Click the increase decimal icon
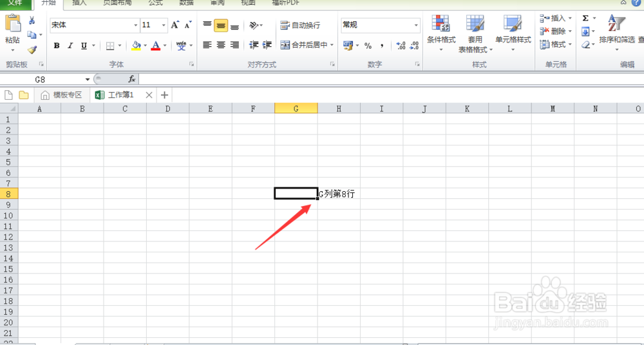Viewport: 644px width, 345px height. pos(401,45)
